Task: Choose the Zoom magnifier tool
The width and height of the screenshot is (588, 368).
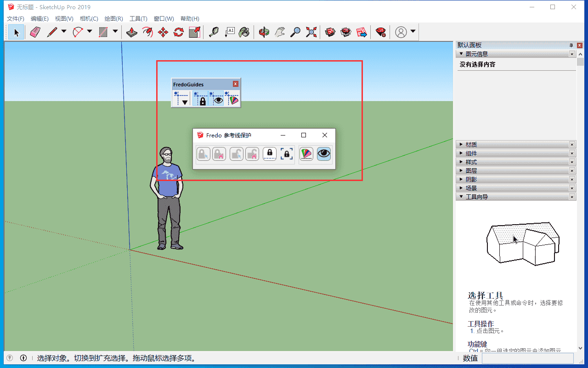Action: coord(295,32)
